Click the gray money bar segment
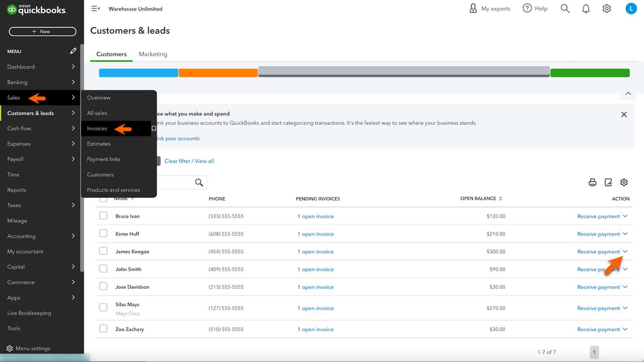 (x=404, y=72)
